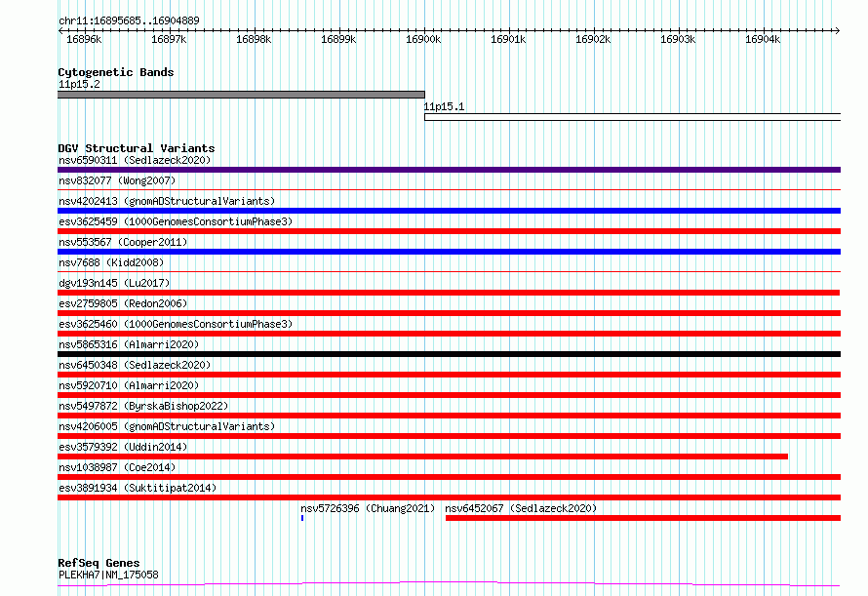The width and height of the screenshot is (868, 596).
Task: Click the 16902k ruler tick label
Action: pos(593,39)
